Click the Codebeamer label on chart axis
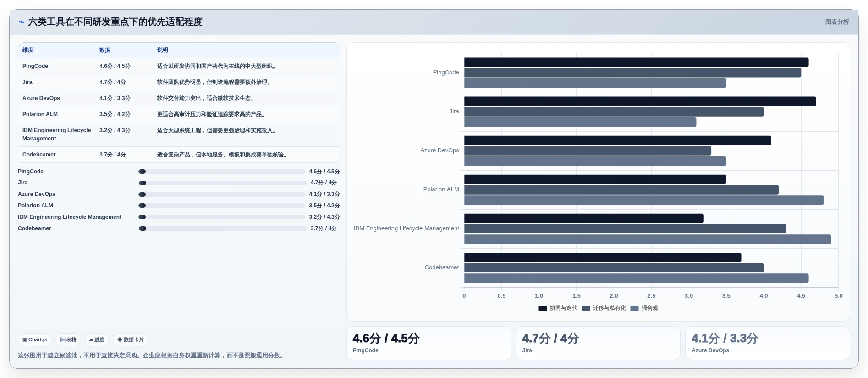Image resolution: width=868 pixels, height=378 pixels. click(x=442, y=267)
